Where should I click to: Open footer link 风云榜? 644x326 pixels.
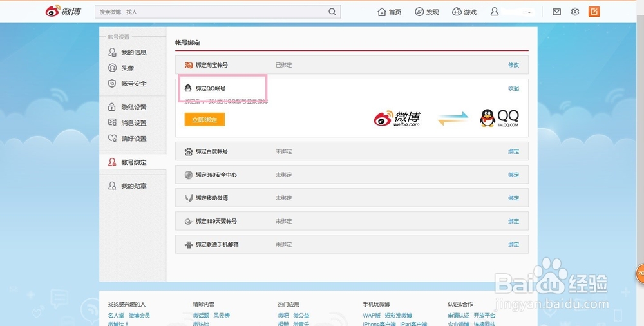pyautogui.click(x=222, y=316)
